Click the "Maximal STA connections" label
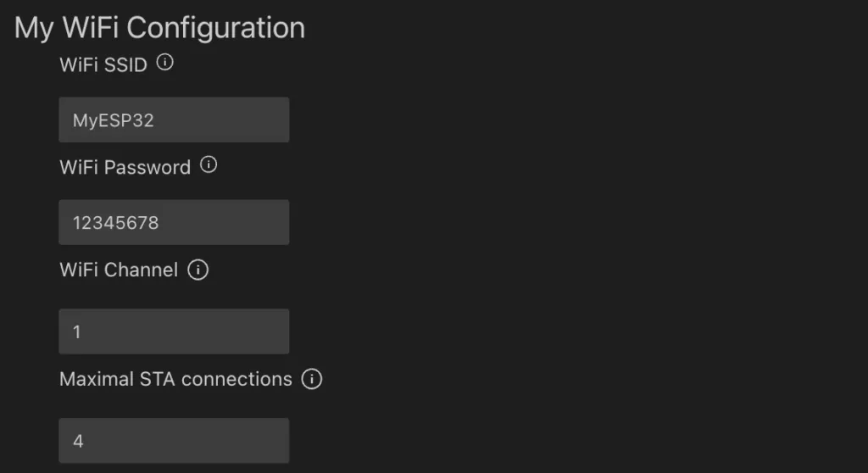This screenshot has height=473, width=868. pyautogui.click(x=175, y=379)
